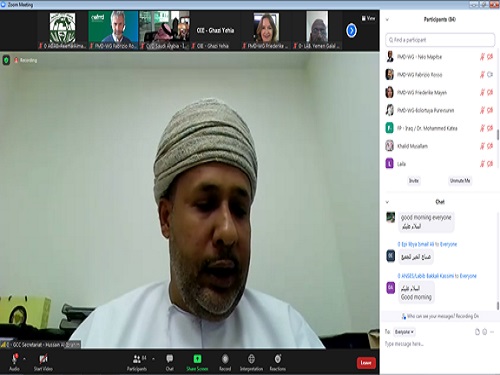Image resolution: width=500 pixels, height=375 pixels.
Task: Open the Interpretation globe icon
Action: (x=251, y=359)
